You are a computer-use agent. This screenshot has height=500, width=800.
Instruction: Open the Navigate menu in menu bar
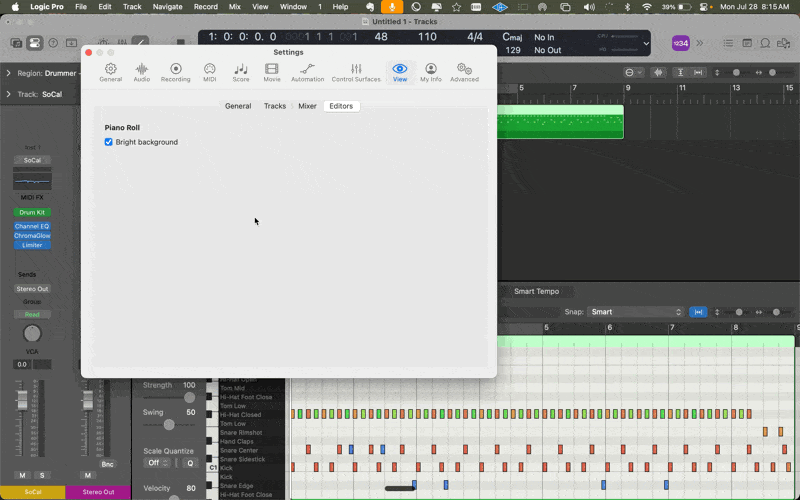[x=167, y=7]
